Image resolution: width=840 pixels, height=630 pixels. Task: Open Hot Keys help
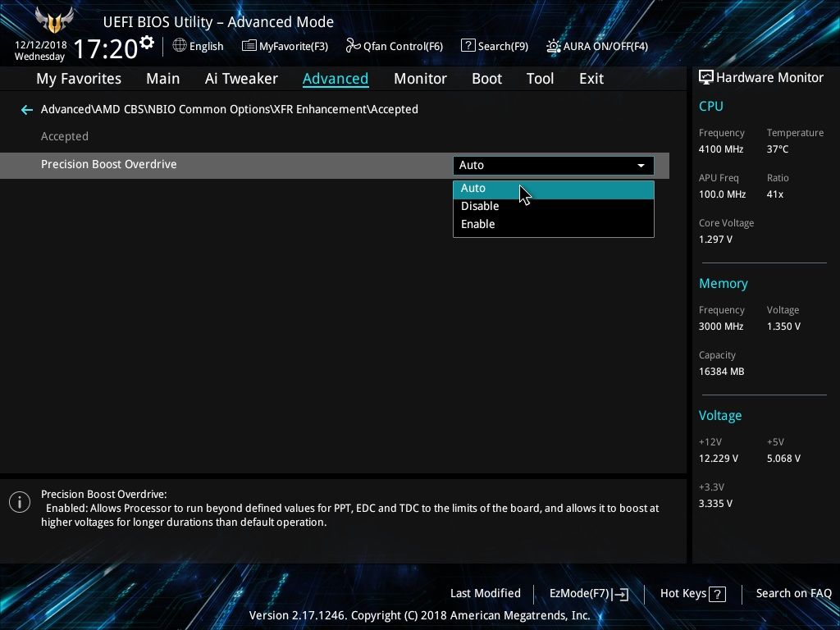click(692, 594)
